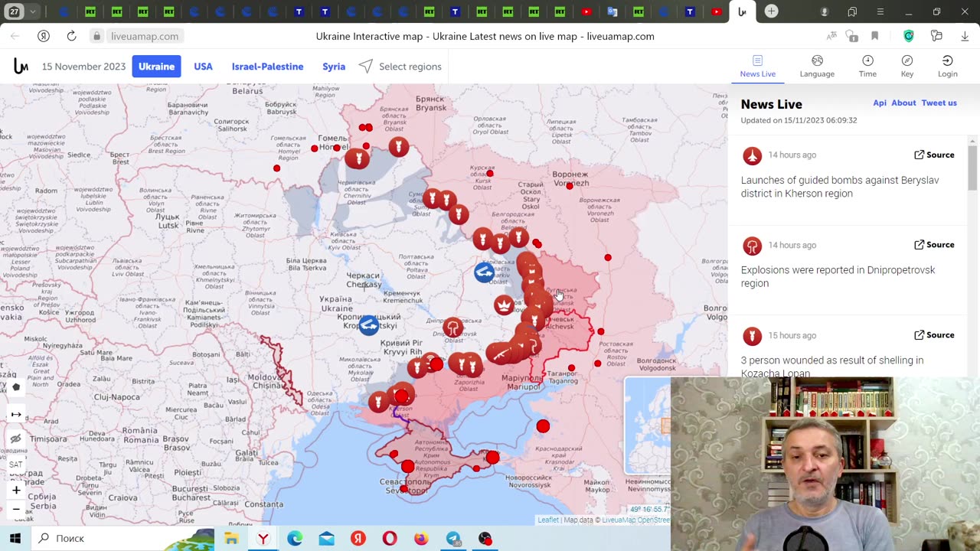Open the Mail app from the taskbar
This screenshot has width=980, height=551.
pos(327,539)
